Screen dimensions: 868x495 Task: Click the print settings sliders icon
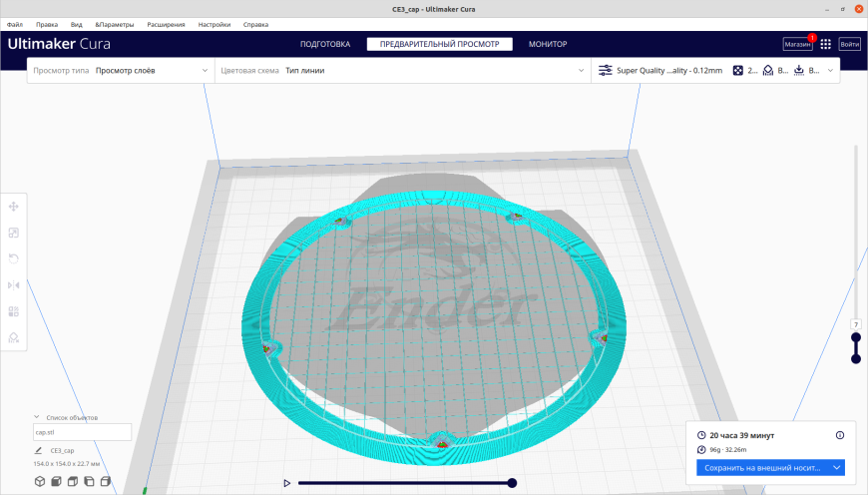(x=605, y=70)
